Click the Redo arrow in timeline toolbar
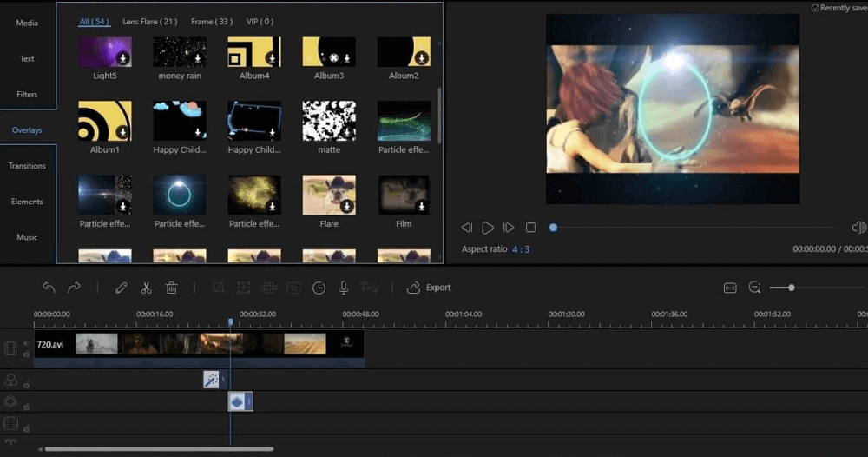The height and width of the screenshot is (457, 868). tap(74, 288)
